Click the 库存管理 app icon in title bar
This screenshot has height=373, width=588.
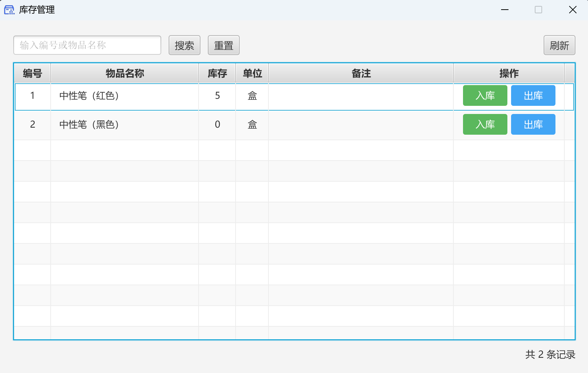[x=9, y=10]
